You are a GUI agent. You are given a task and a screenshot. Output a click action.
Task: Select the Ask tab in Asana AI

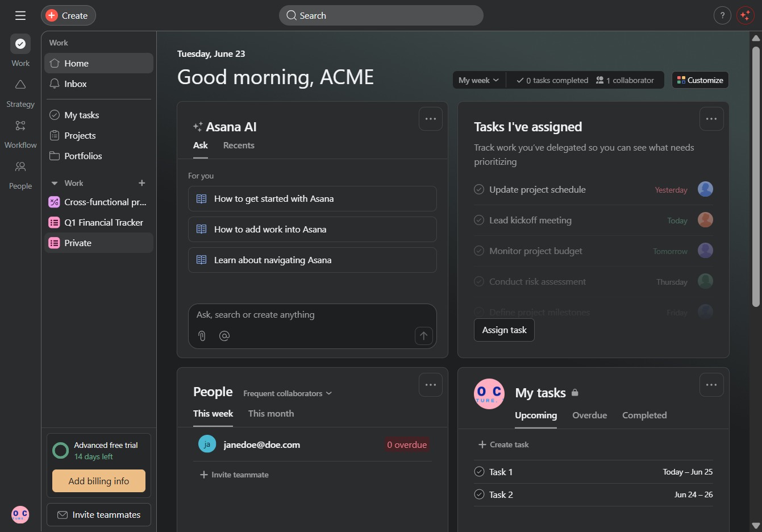pyautogui.click(x=201, y=146)
